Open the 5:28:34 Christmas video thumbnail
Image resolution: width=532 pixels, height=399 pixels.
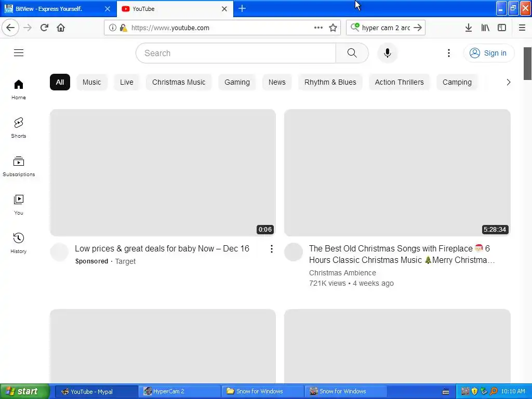point(397,172)
